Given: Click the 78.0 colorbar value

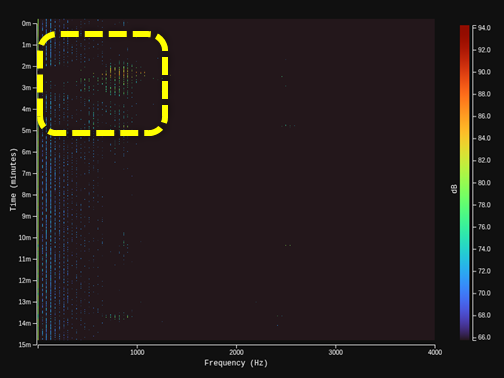Looking at the screenshot, I should click(x=484, y=205).
